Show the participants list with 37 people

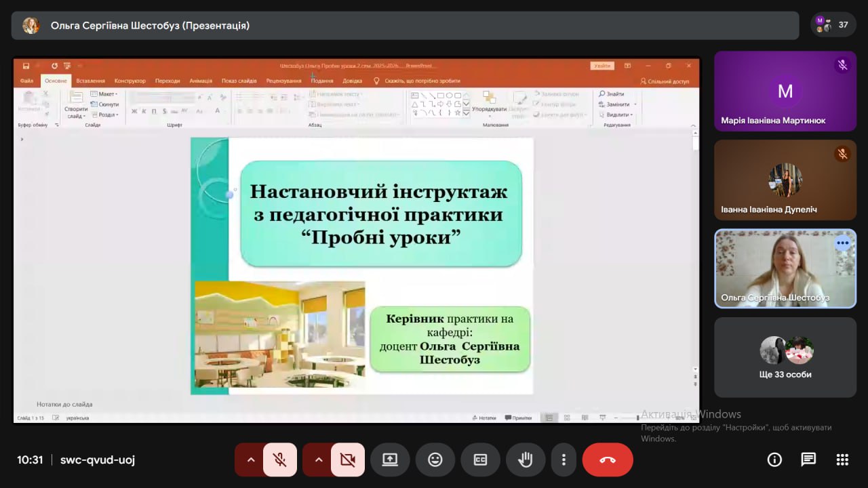[833, 25]
